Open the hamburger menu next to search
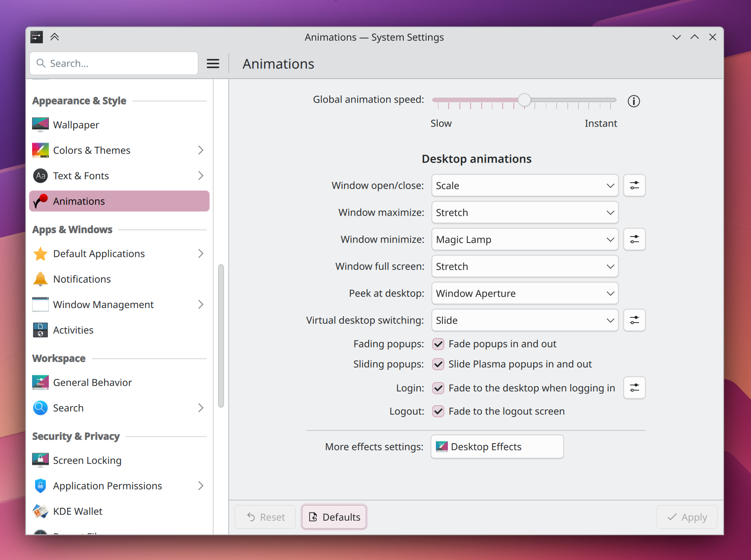Viewport: 751px width, 560px height. 213,64
